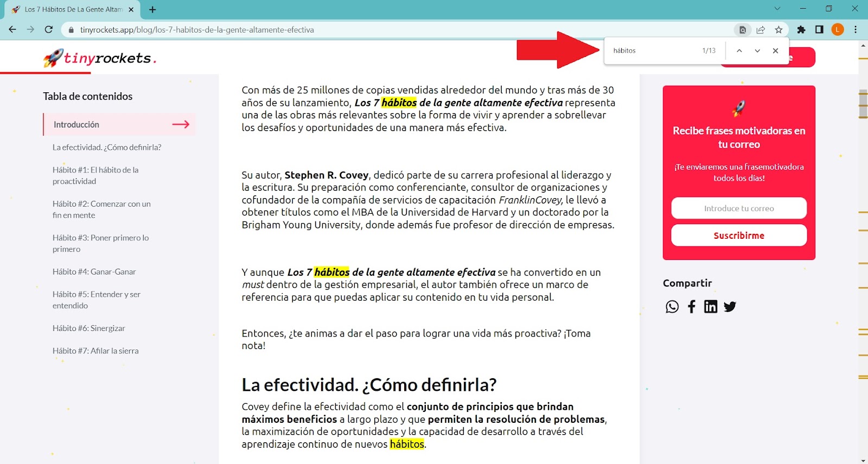868x464 pixels.
Task: View site info via the lock icon
Action: (71, 30)
